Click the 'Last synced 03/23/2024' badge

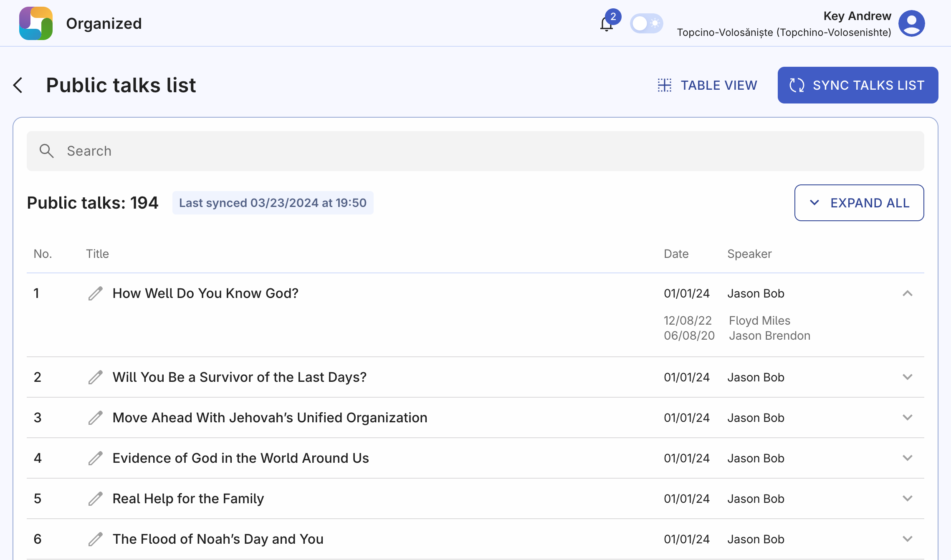tap(273, 203)
